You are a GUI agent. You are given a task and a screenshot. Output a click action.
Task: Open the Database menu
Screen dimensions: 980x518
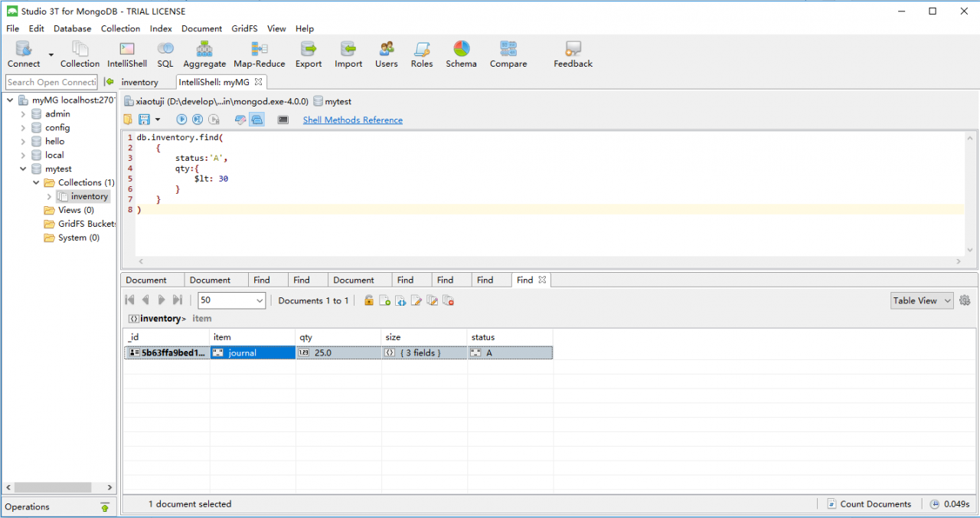tap(72, 28)
